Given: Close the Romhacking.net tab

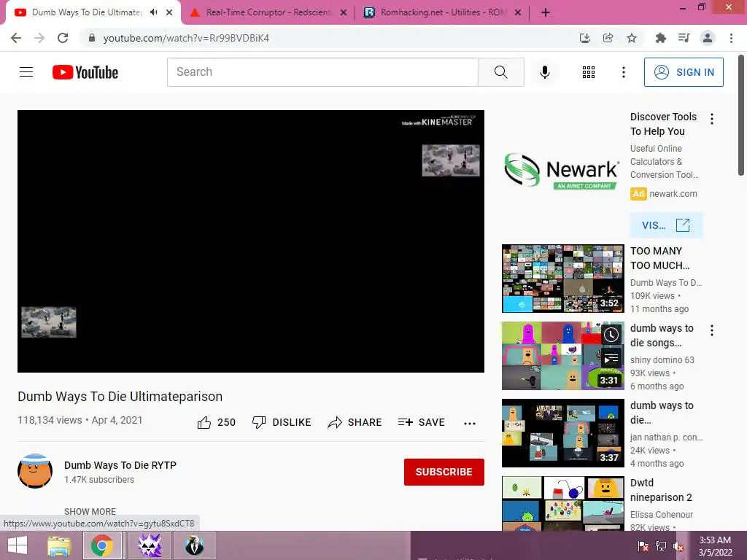Looking at the screenshot, I should [518, 13].
